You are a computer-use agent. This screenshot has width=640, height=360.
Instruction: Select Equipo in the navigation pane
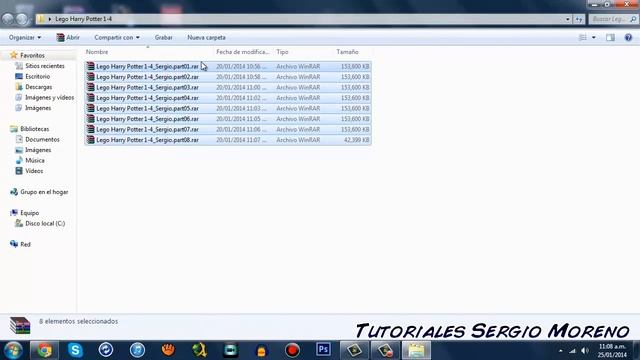(29, 213)
